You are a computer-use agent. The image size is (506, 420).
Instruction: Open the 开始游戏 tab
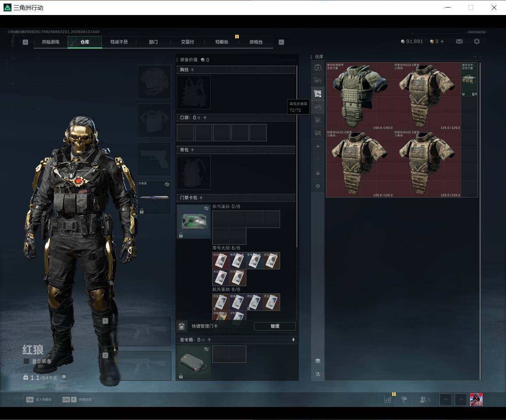click(51, 42)
